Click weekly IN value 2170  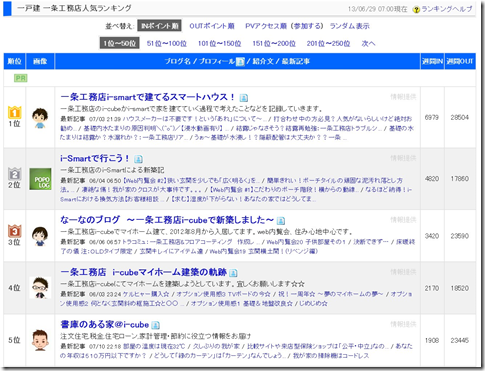tap(432, 288)
